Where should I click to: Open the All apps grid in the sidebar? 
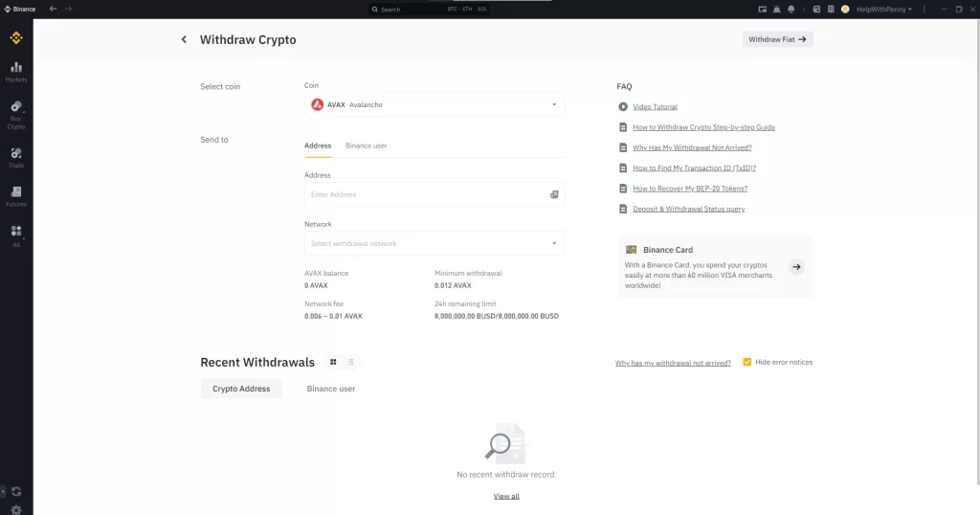pos(16,235)
